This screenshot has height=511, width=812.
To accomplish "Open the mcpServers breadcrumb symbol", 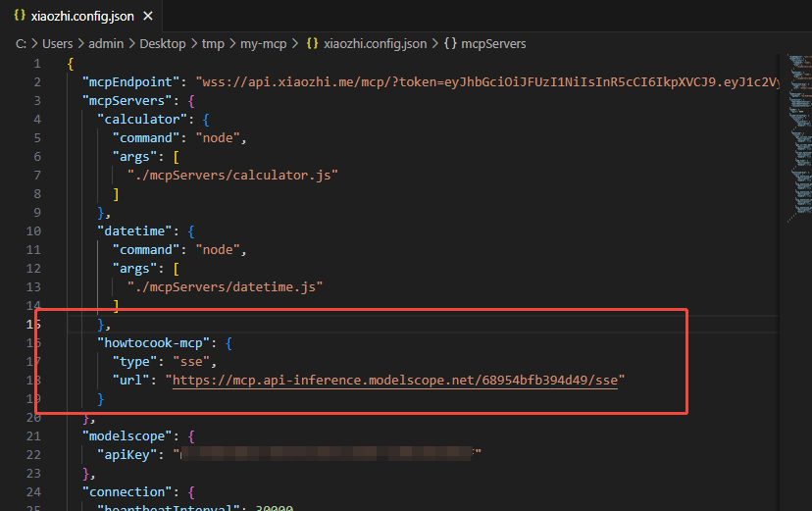I will click(x=493, y=44).
